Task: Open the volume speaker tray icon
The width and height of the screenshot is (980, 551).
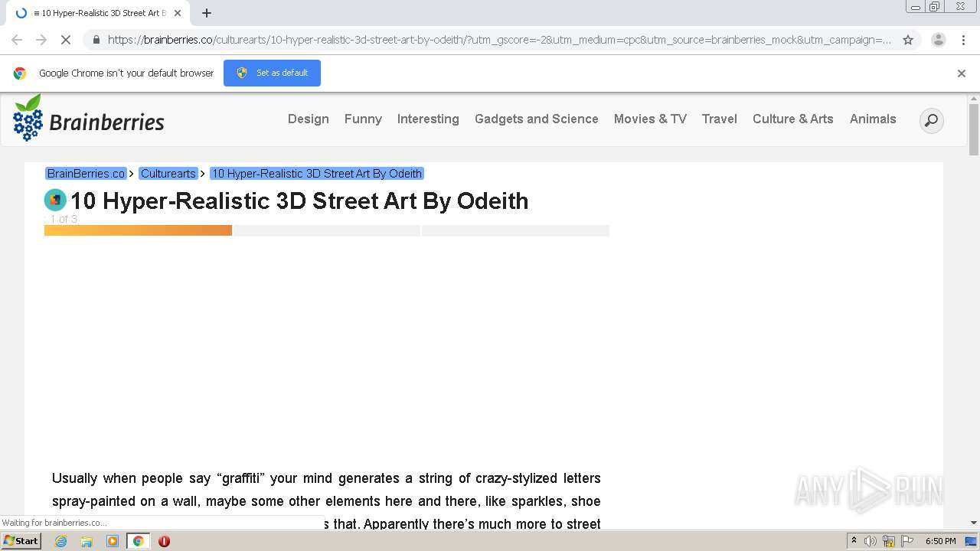Action: click(871, 541)
